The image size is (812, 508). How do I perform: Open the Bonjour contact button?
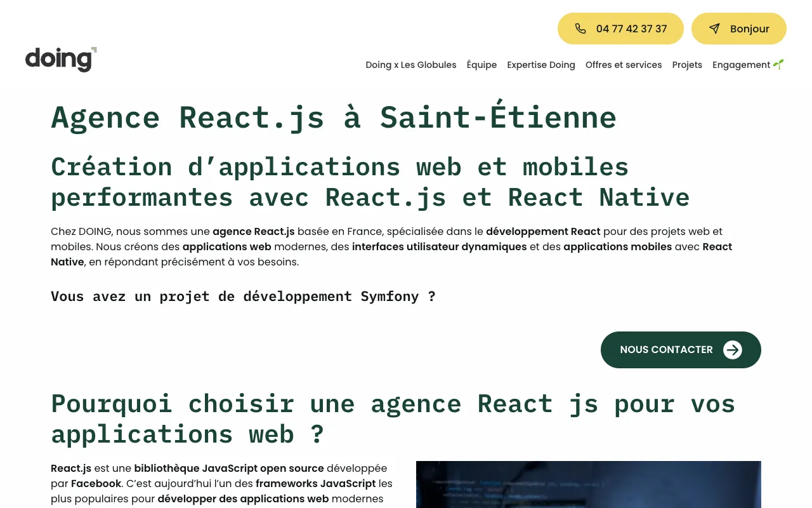739,29
